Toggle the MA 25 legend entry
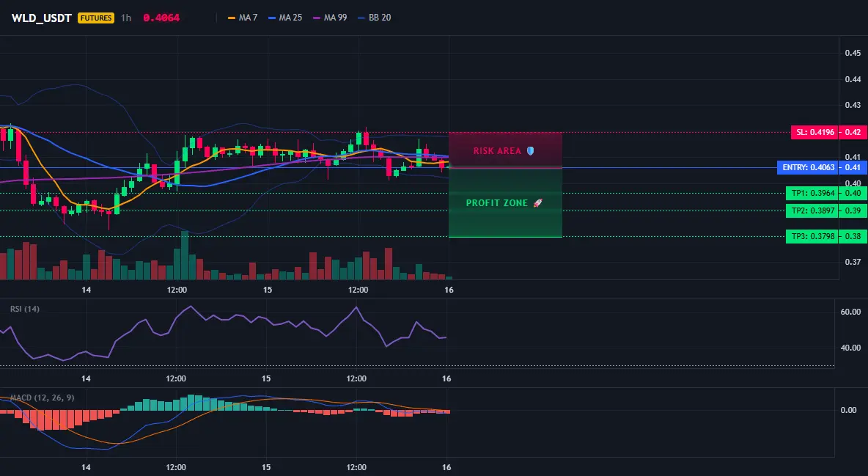The image size is (868, 476). pos(285,18)
